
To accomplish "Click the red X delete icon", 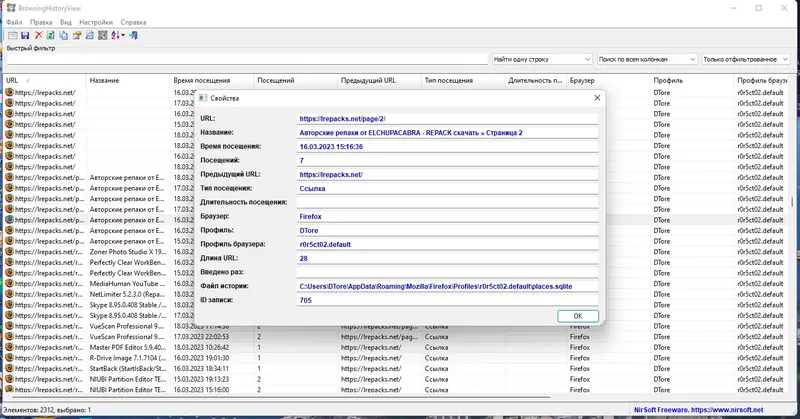I will pos(38,35).
